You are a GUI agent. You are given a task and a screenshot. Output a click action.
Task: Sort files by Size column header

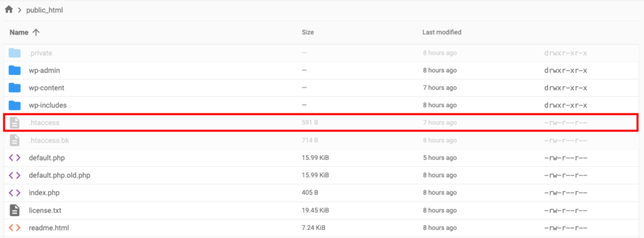click(308, 32)
